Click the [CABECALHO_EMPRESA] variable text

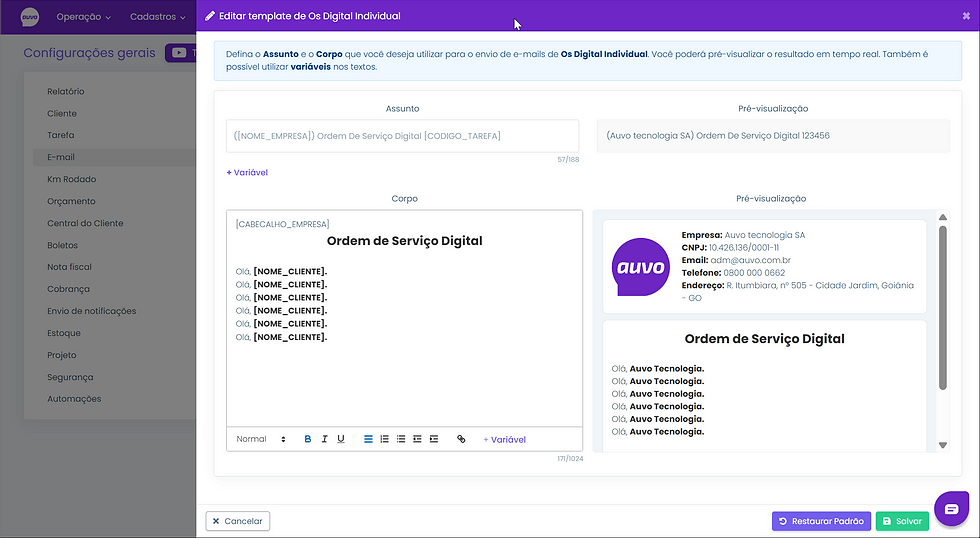[282, 224]
